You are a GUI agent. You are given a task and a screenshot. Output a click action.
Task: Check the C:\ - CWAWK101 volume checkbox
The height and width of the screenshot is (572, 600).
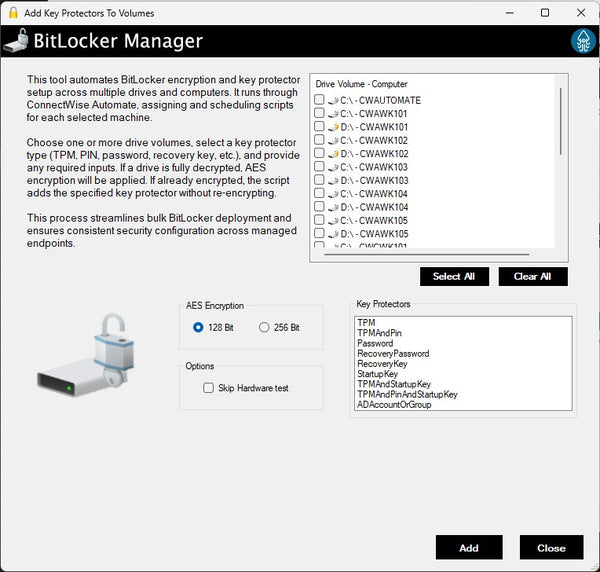pyautogui.click(x=319, y=113)
